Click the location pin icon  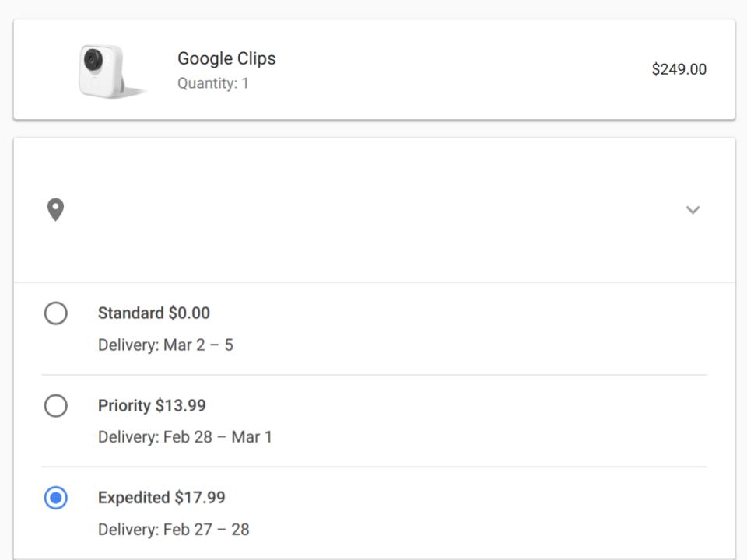(55, 210)
